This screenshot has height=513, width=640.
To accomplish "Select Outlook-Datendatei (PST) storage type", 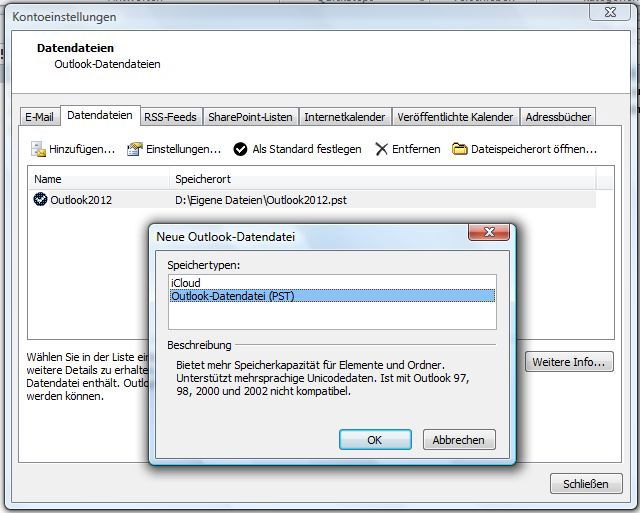I will pyautogui.click(x=333, y=296).
